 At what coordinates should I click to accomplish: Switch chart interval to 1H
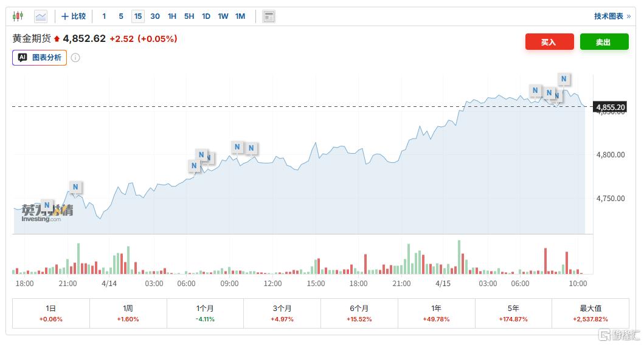point(172,16)
